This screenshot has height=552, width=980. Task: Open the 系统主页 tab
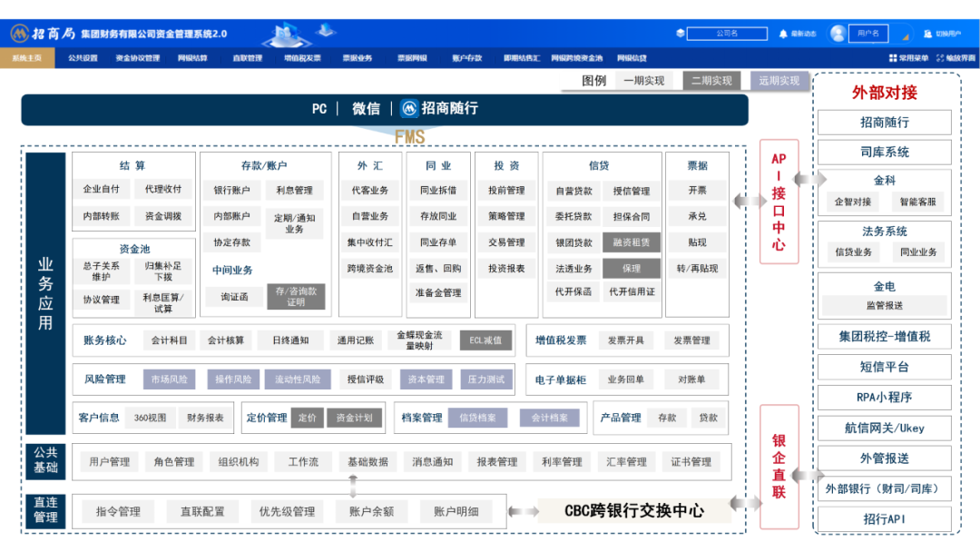27,58
